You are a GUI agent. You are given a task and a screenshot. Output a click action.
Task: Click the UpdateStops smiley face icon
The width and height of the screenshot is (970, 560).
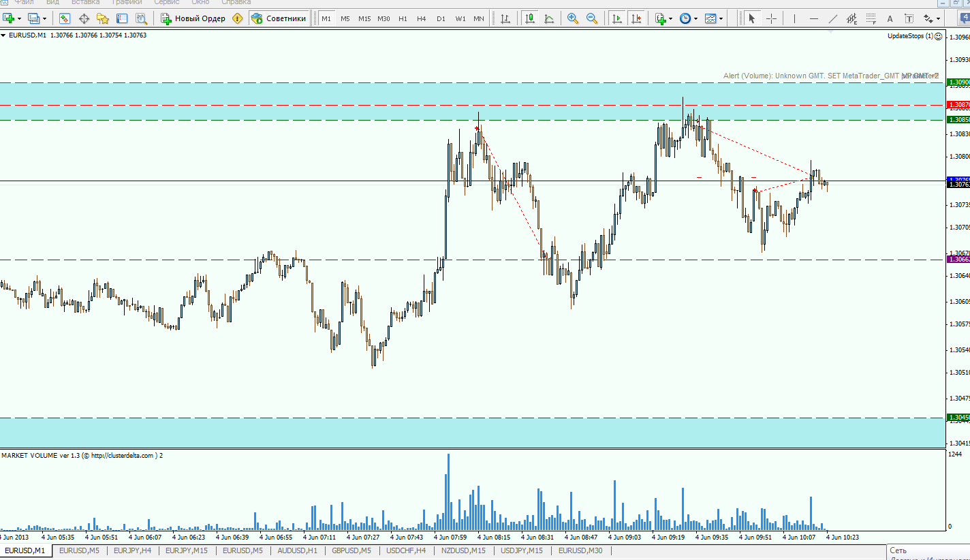click(939, 35)
